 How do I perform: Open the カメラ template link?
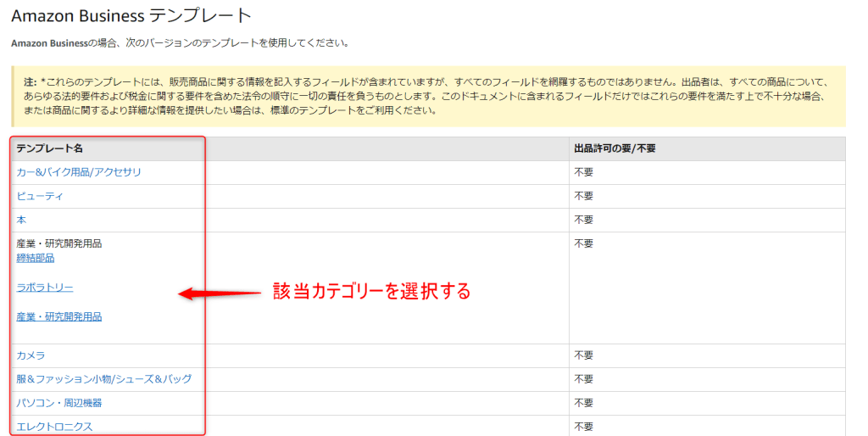31,355
